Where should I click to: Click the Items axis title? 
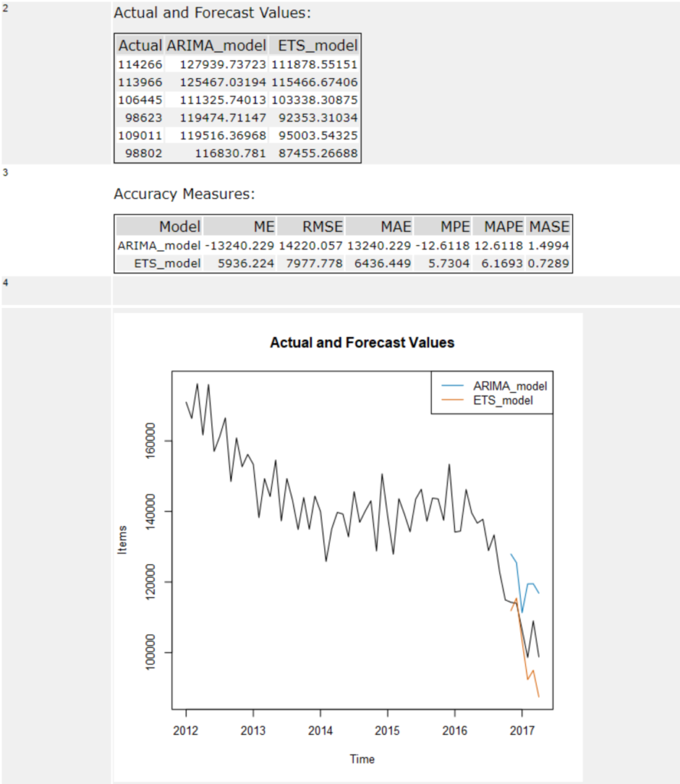click(x=123, y=540)
